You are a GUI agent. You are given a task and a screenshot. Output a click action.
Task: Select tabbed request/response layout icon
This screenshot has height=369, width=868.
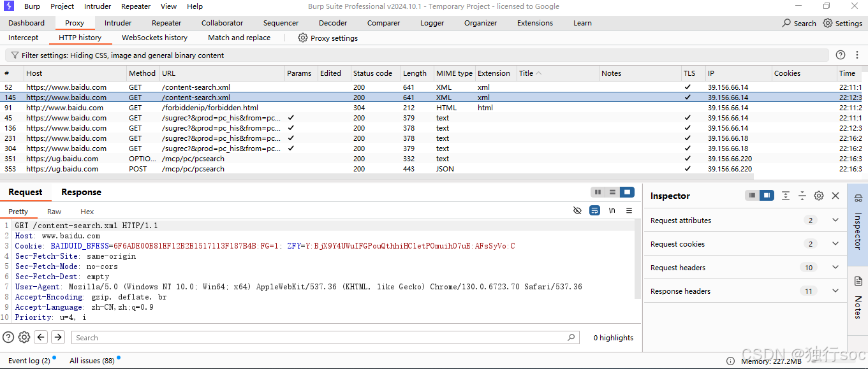pyautogui.click(x=627, y=192)
